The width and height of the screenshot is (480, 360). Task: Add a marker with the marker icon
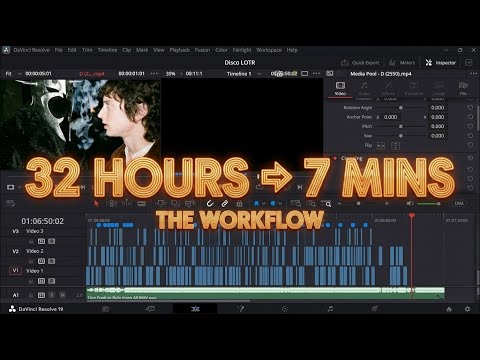click(273, 203)
